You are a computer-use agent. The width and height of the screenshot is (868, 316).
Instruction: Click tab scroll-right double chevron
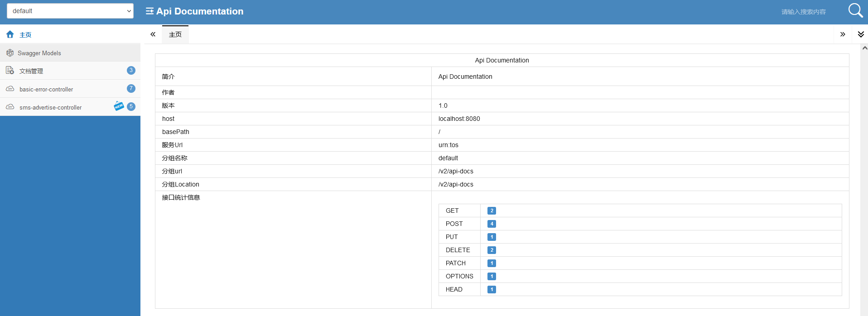pos(843,34)
